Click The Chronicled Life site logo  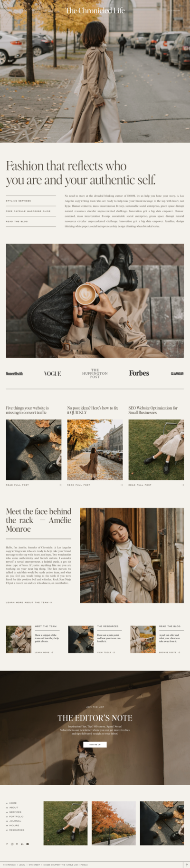point(95,10)
